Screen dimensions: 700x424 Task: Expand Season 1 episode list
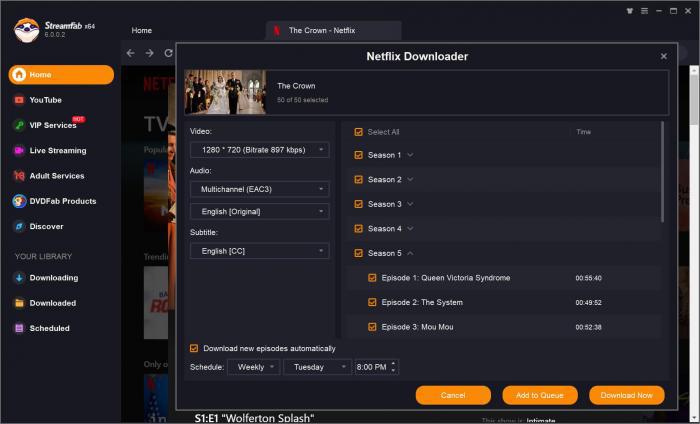tap(410, 155)
